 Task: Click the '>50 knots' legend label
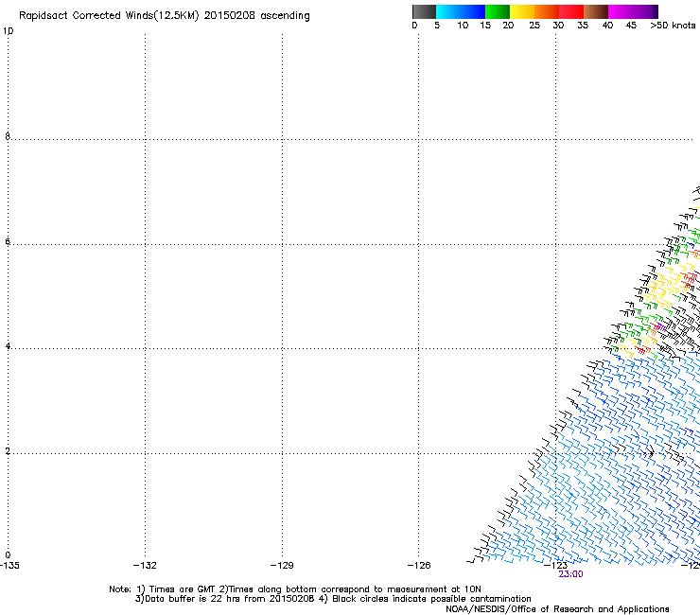[x=673, y=25]
